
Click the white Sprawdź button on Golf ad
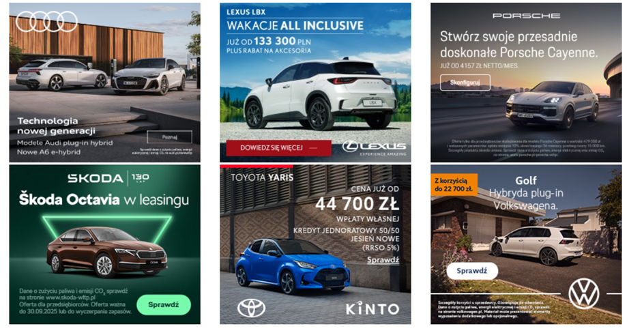(472, 271)
